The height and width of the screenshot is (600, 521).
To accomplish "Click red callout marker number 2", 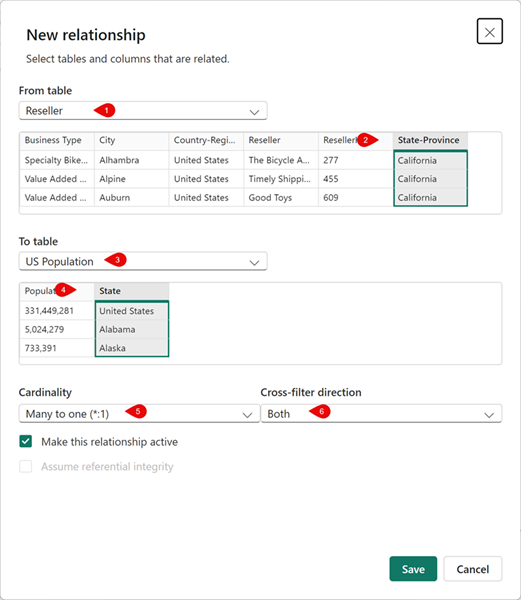I will 367,140.
